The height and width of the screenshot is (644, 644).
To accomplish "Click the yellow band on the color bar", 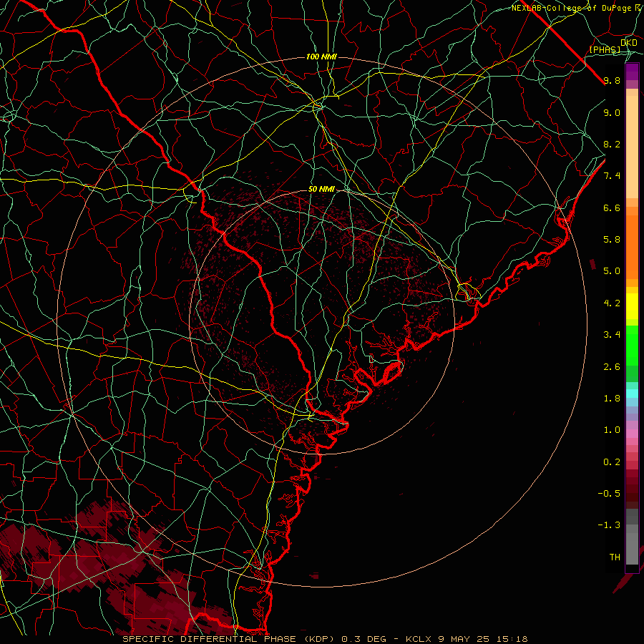I will coord(632,306).
